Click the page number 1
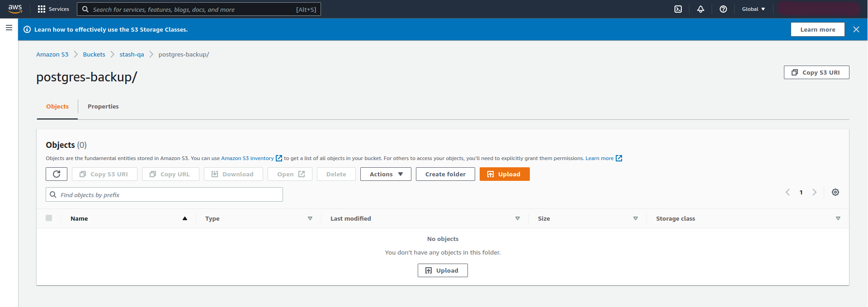 click(x=801, y=192)
